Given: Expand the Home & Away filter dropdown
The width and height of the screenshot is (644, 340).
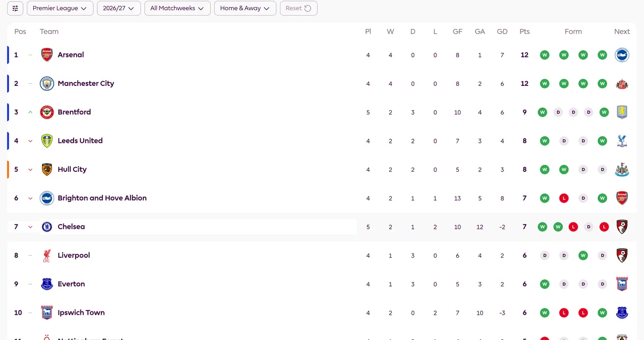Looking at the screenshot, I should click(x=245, y=8).
